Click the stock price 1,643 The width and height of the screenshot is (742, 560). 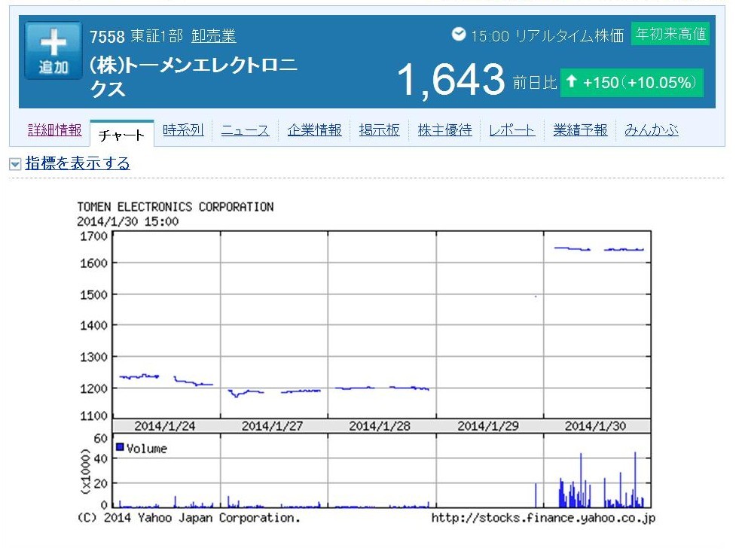click(451, 80)
